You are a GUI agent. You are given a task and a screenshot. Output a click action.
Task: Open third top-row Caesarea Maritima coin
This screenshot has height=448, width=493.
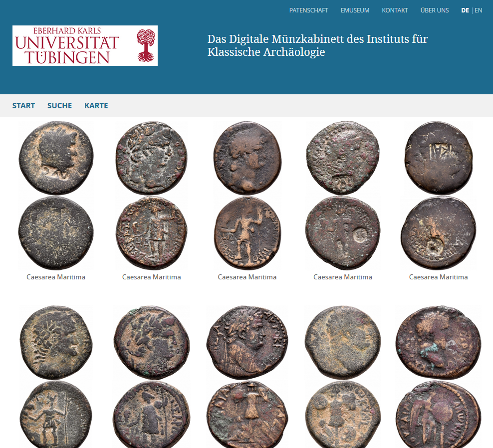[x=247, y=195]
